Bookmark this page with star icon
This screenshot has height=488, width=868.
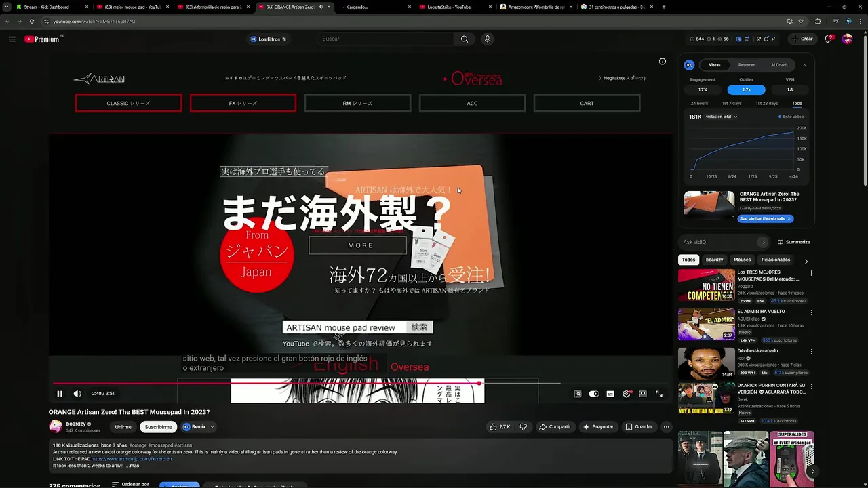pos(801,21)
